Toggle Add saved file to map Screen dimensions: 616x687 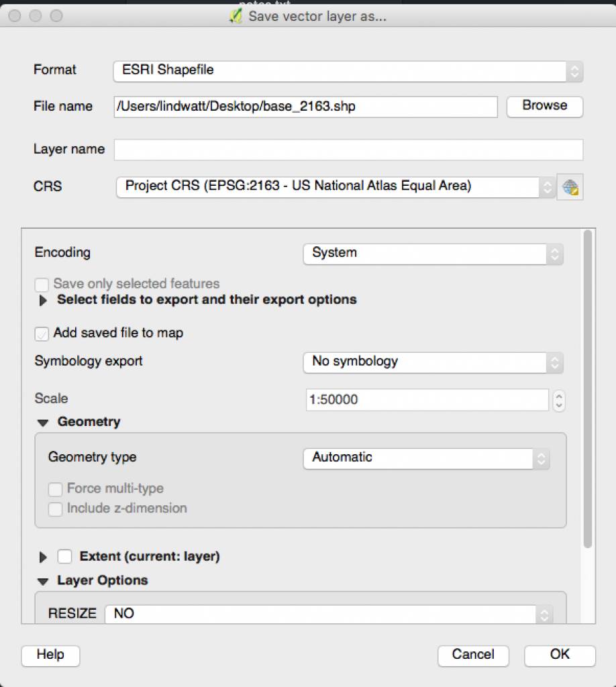tap(42, 334)
